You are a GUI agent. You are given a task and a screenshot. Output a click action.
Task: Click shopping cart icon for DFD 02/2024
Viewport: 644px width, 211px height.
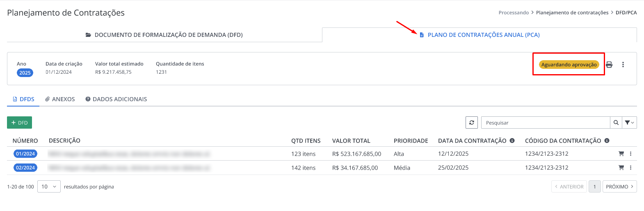621,168
